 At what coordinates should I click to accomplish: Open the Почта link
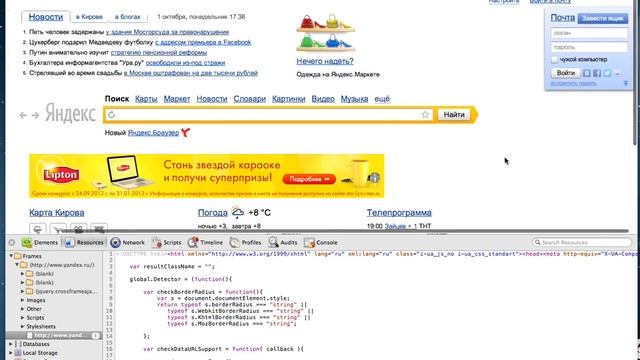pos(562,18)
